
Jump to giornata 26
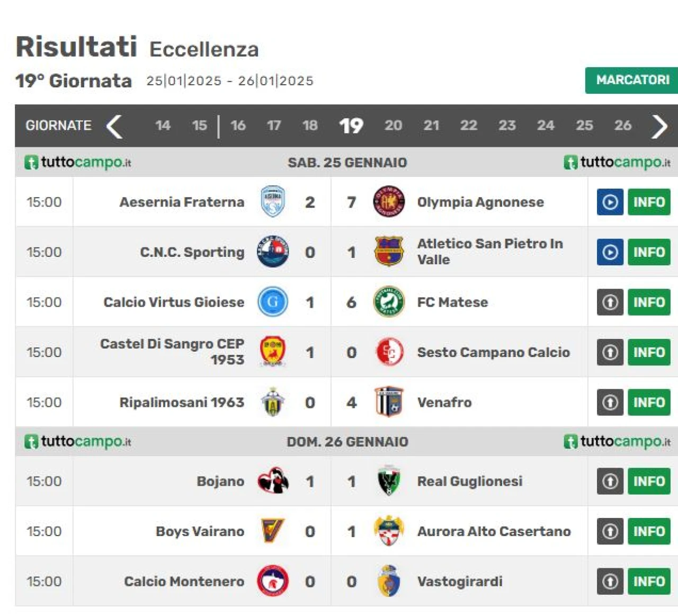(x=623, y=126)
